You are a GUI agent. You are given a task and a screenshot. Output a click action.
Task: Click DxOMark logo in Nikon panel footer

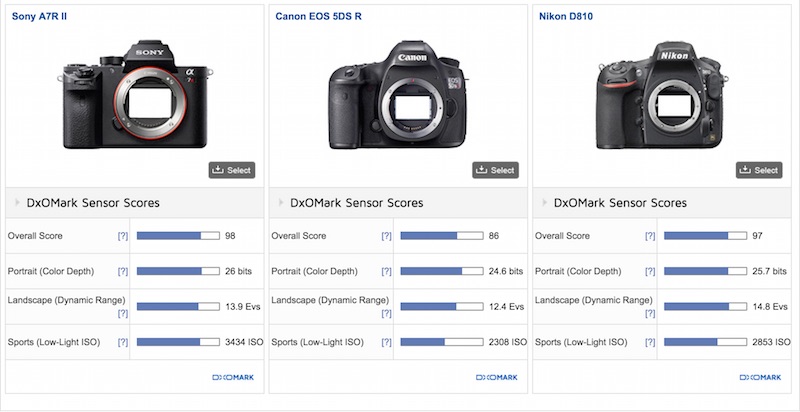click(760, 377)
